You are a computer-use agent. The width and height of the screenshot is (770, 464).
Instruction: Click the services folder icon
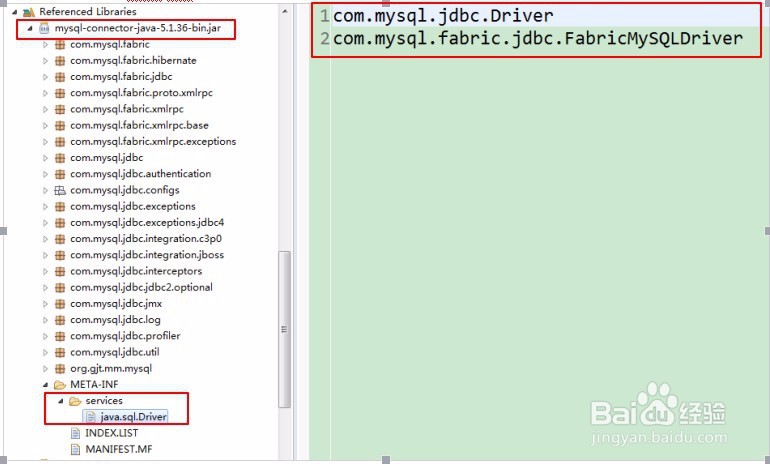click(x=75, y=401)
